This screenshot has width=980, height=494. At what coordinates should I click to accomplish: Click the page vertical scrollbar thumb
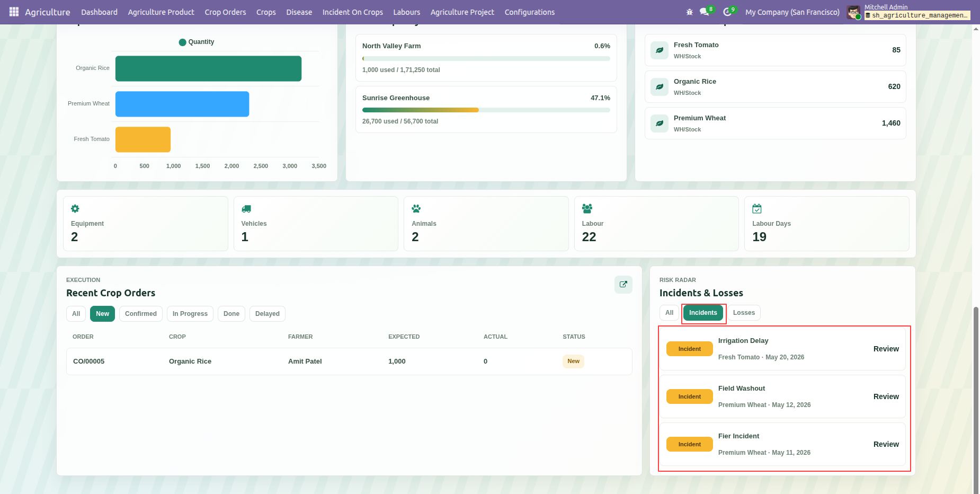click(x=976, y=400)
